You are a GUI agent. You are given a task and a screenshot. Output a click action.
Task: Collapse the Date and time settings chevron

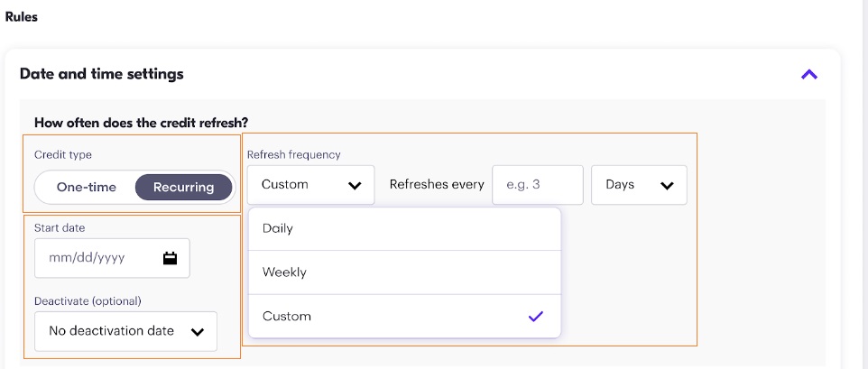[x=808, y=75]
